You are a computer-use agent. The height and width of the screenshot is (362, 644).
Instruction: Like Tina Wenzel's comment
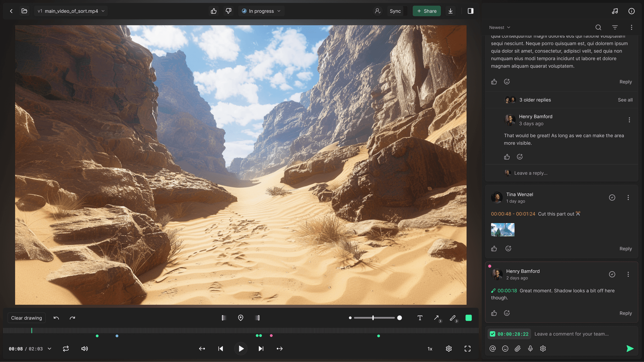coord(494,249)
